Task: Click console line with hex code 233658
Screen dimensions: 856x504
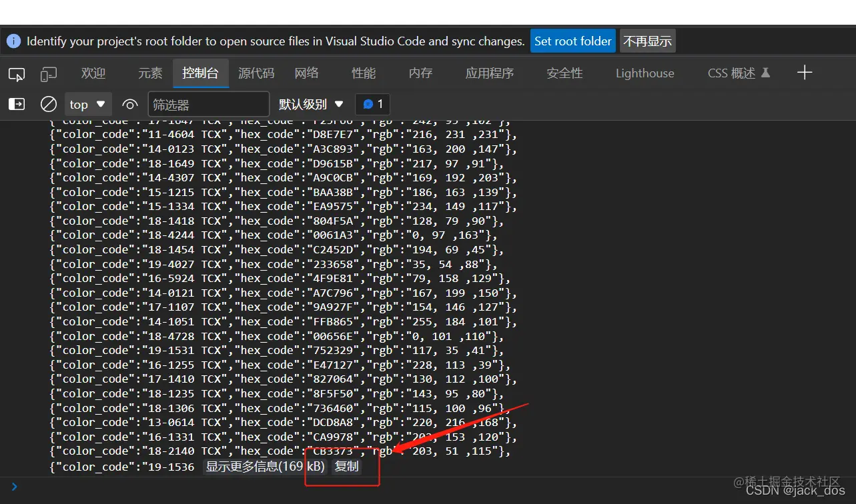Action: pyautogui.click(x=274, y=264)
